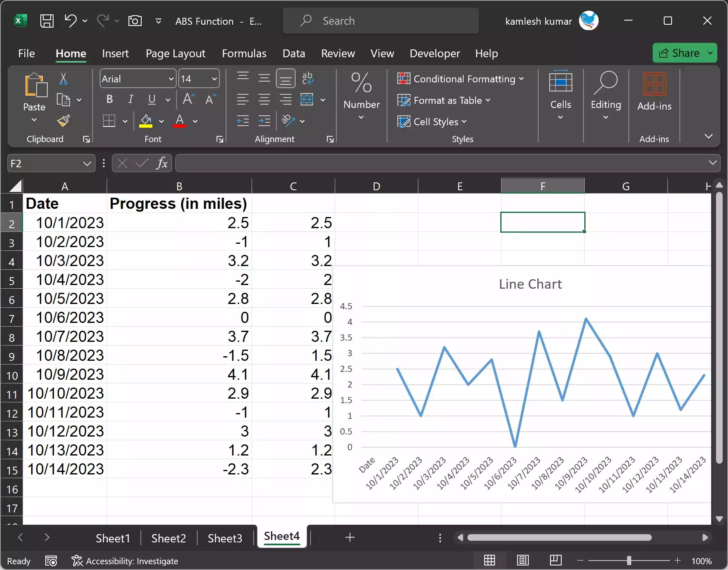Image resolution: width=728 pixels, height=570 pixels.
Task: Click the camera capture icon in Quick Access Toolbar
Action: point(135,21)
